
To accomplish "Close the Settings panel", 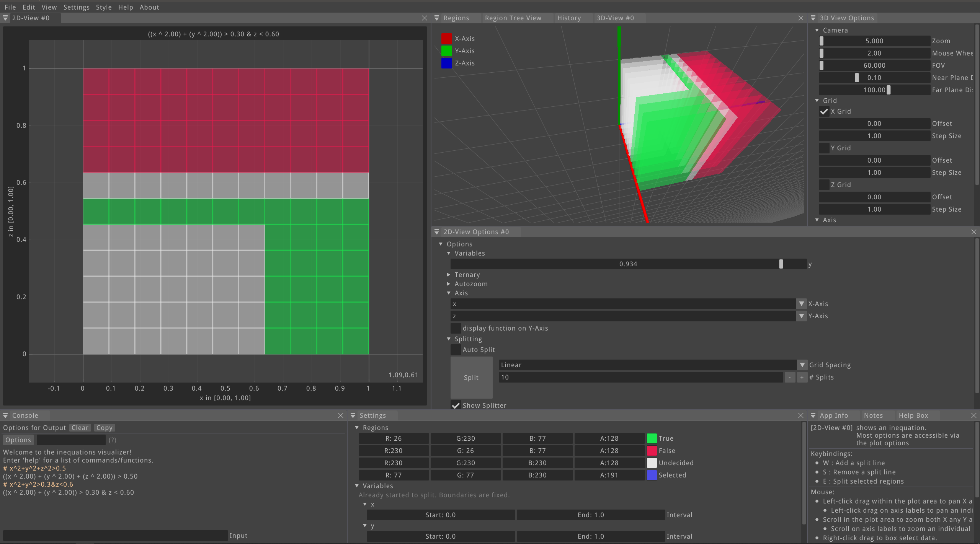I will coord(800,415).
